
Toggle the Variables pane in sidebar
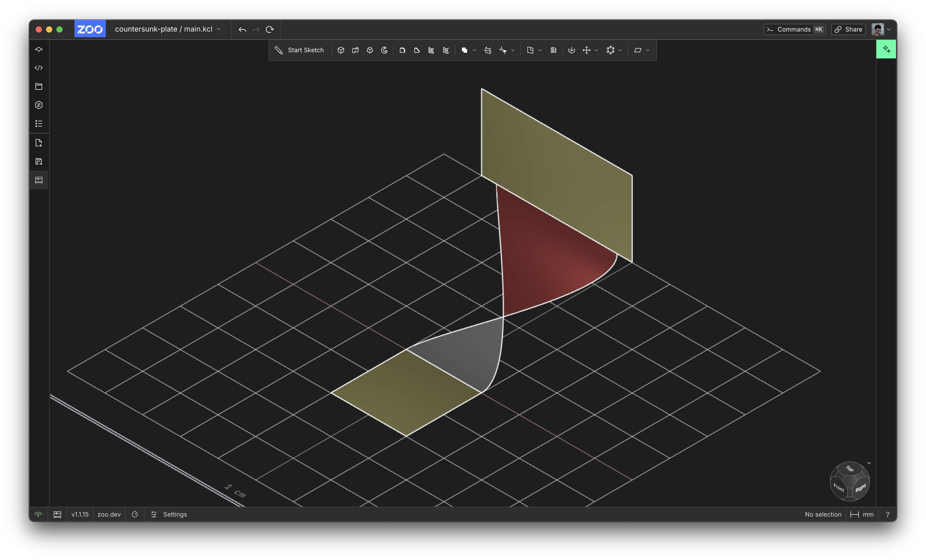pos(39,105)
